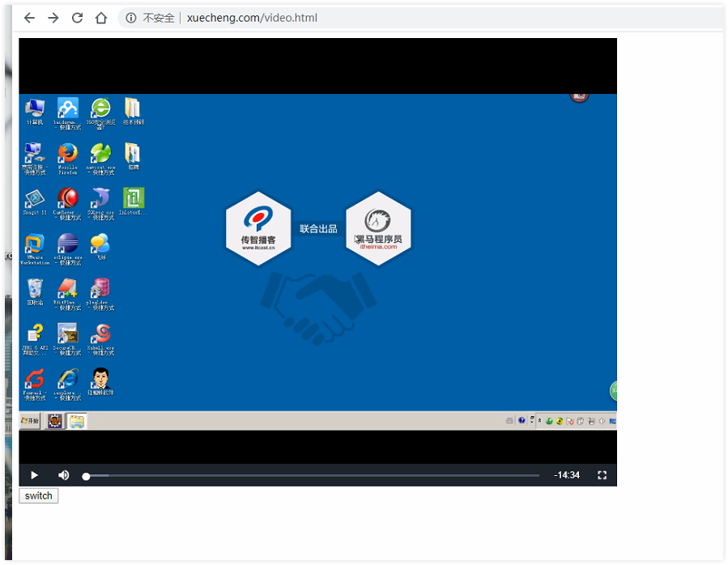Click the SecureCRT shortcut icon
Image resolution: width=728 pixels, height=565 pixels.
point(68,339)
